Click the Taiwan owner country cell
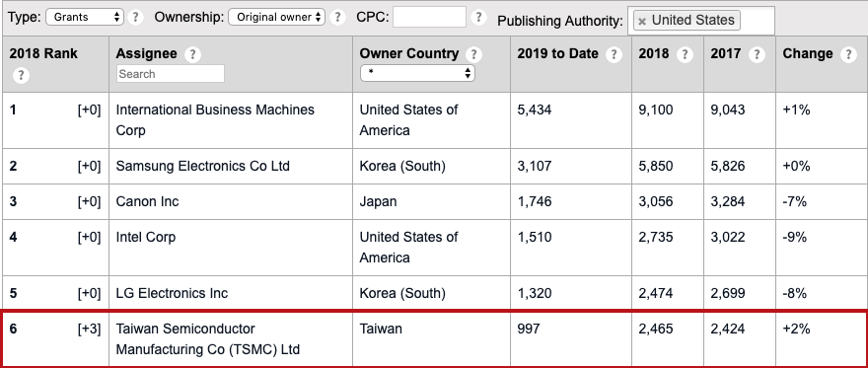 (x=381, y=329)
